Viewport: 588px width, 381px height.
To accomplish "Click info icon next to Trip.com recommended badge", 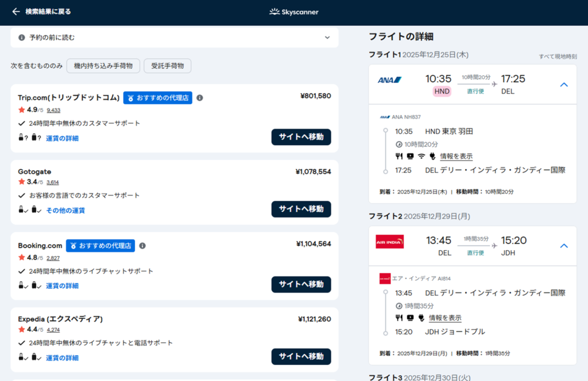I will tap(200, 98).
